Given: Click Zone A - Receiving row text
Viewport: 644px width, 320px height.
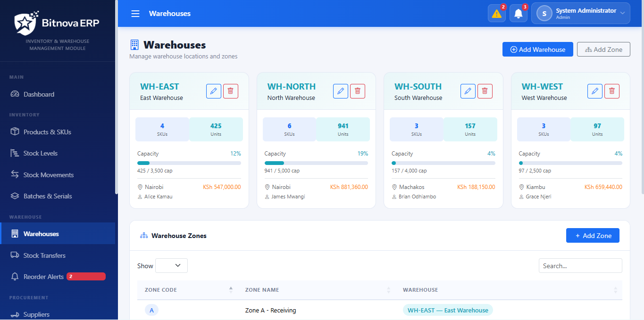Looking at the screenshot, I should [x=270, y=310].
